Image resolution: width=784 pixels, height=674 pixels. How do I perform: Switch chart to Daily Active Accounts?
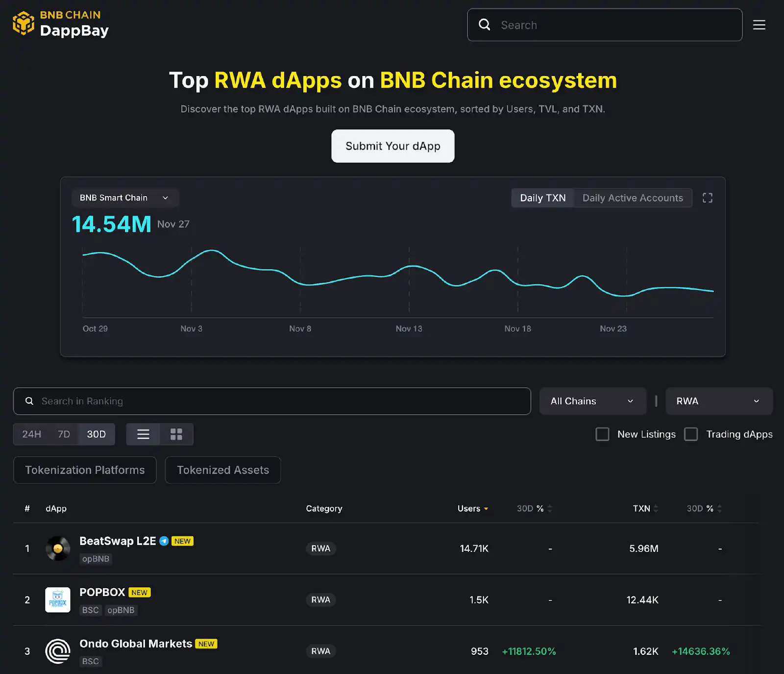coord(633,198)
